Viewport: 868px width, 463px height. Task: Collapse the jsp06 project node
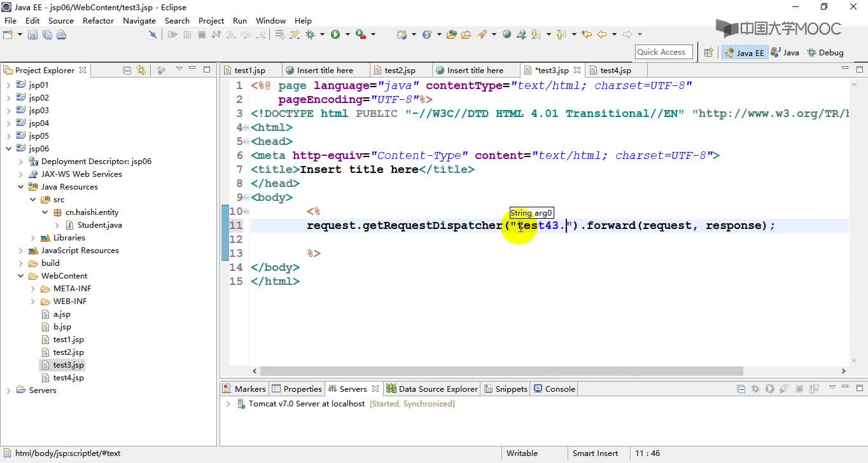pyautogui.click(x=8, y=149)
